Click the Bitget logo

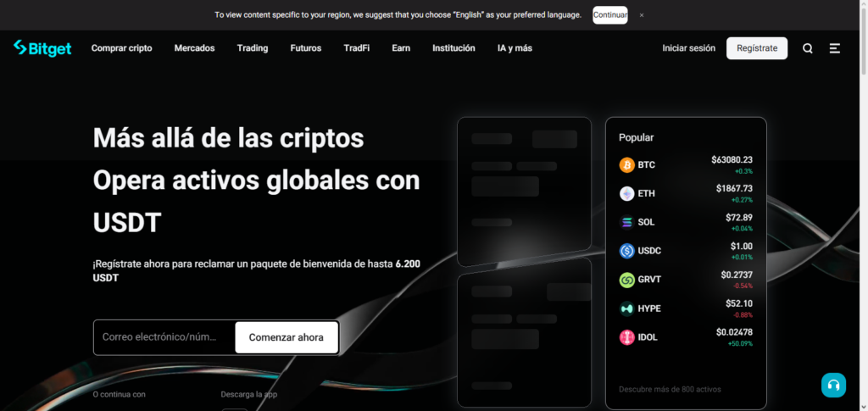[x=42, y=48]
